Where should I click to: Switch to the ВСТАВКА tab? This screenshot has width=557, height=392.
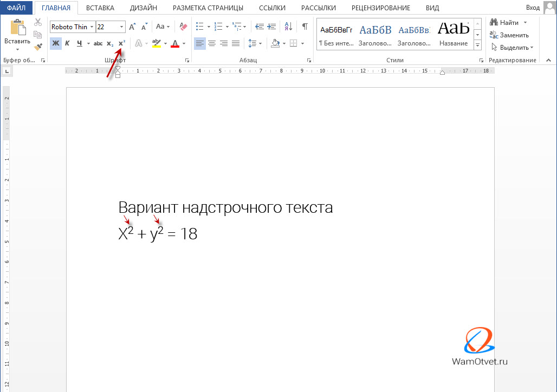coord(100,8)
